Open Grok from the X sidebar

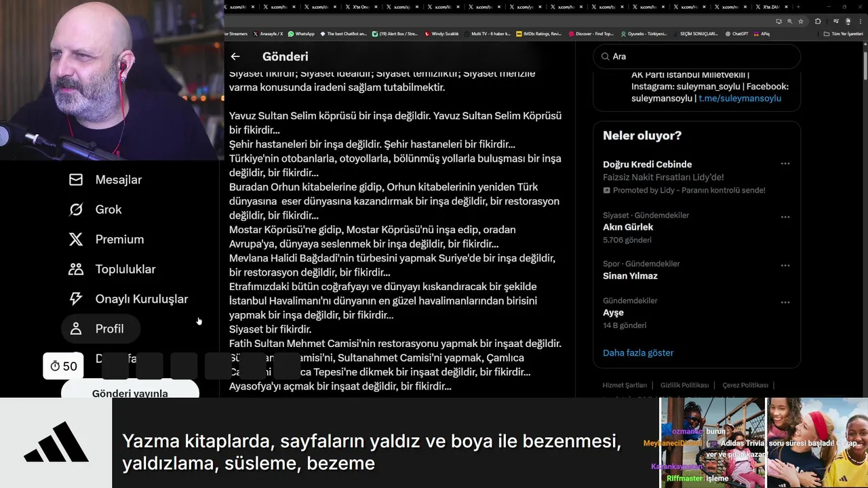pos(95,209)
